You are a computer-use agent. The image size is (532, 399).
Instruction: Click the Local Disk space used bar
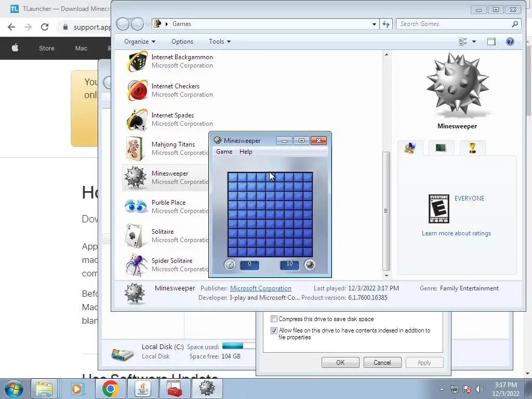click(239, 346)
